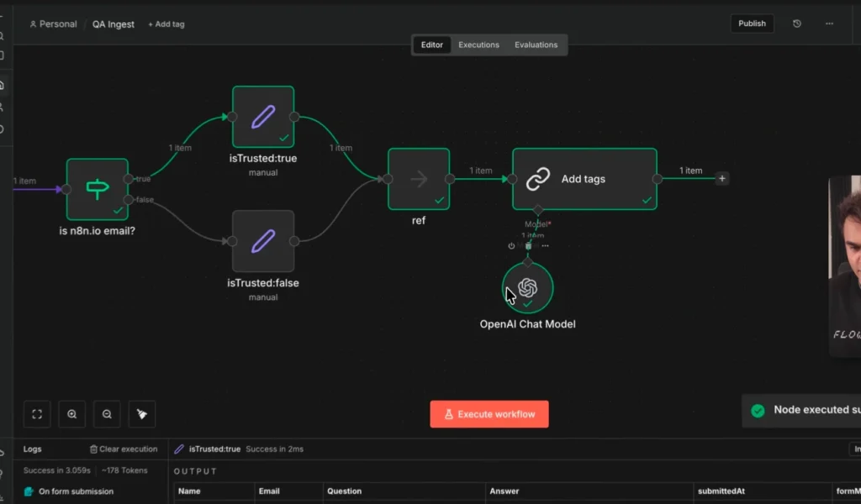
Task: Publish the workflow
Action: [x=752, y=23]
